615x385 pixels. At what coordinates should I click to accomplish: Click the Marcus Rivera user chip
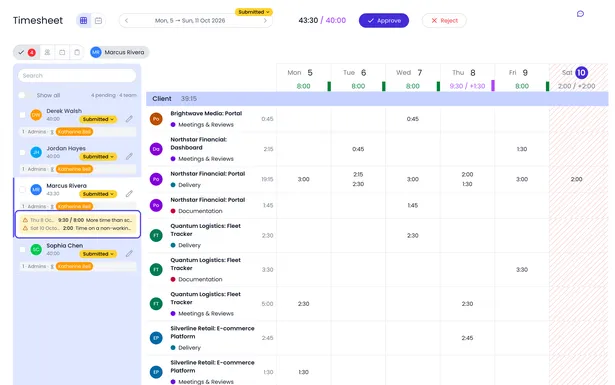[119, 52]
